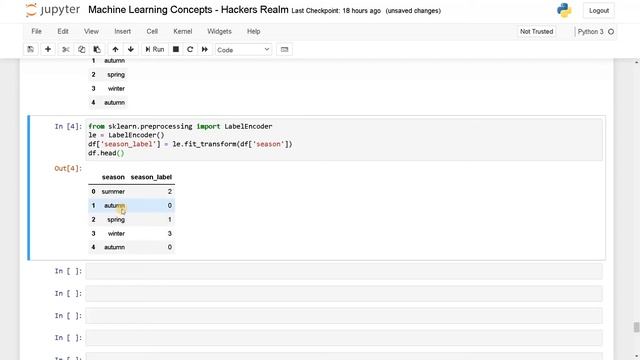Click the season_label column header
Image resolution: width=640 pixels, height=360 pixels.
click(x=151, y=177)
